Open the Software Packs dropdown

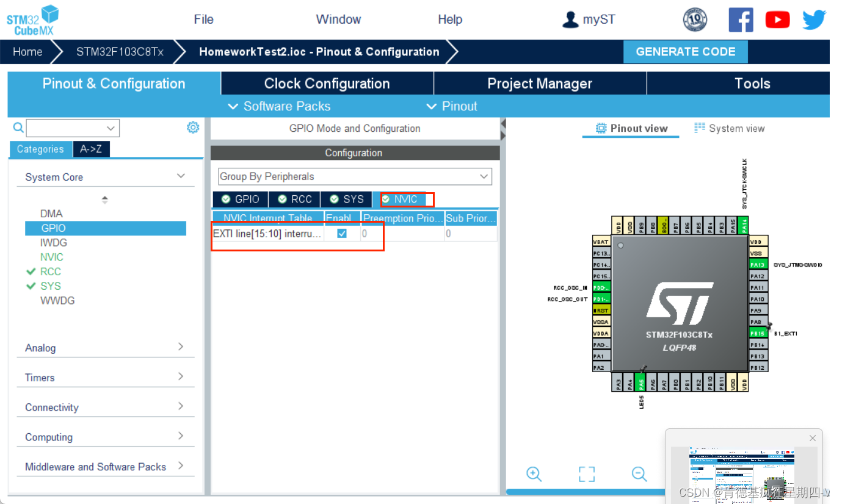(x=279, y=106)
